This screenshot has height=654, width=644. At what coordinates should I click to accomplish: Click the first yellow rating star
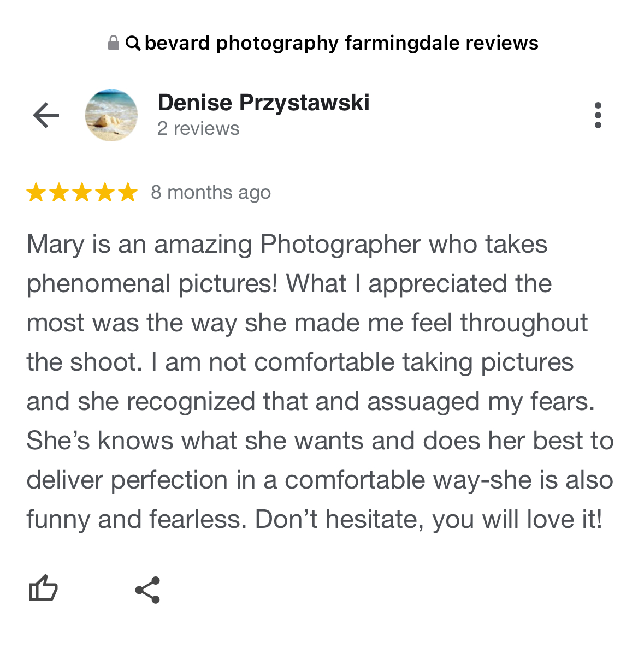click(36, 193)
